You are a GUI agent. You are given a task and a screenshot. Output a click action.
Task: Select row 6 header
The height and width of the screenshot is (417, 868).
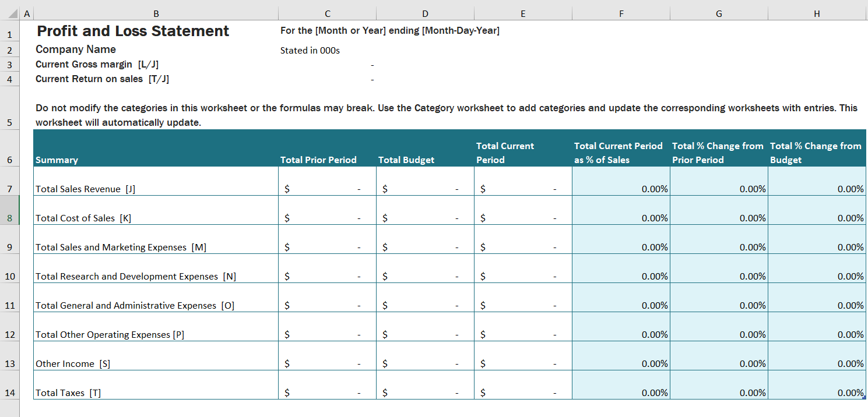tap(10, 148)
